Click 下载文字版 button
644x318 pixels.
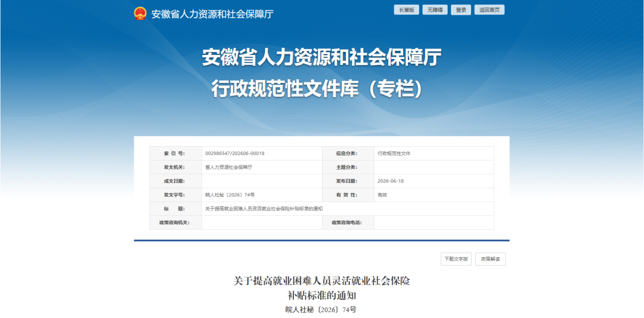(456, 260)
